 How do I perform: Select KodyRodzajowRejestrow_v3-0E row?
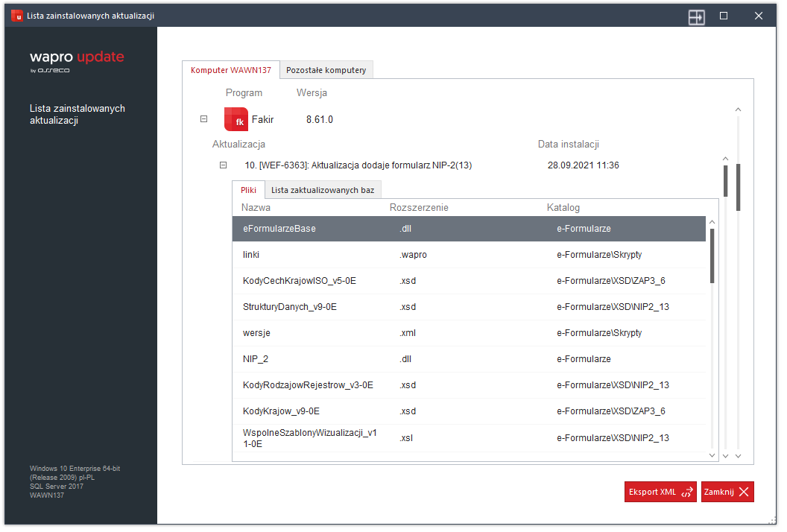click(469, 385)
